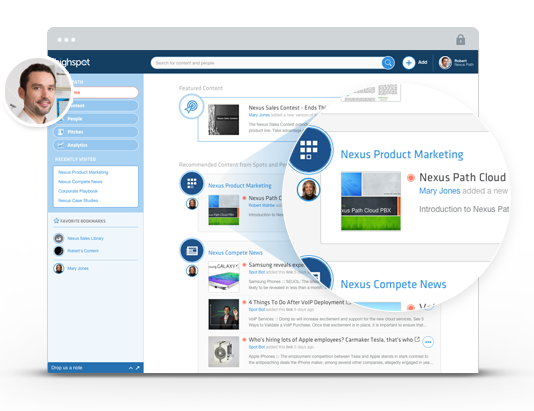Click 'RECENTLY VISITED' sidebar heading

[x=75, y=159]
